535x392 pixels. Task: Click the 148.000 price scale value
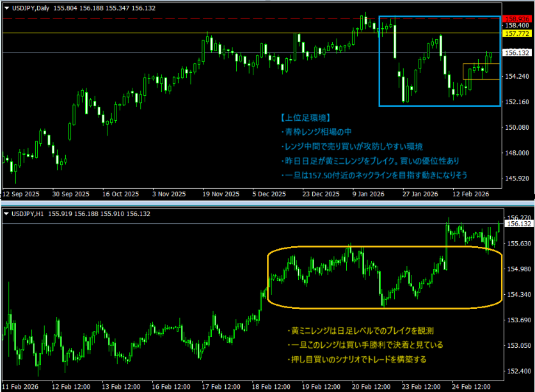click(517, 153)
